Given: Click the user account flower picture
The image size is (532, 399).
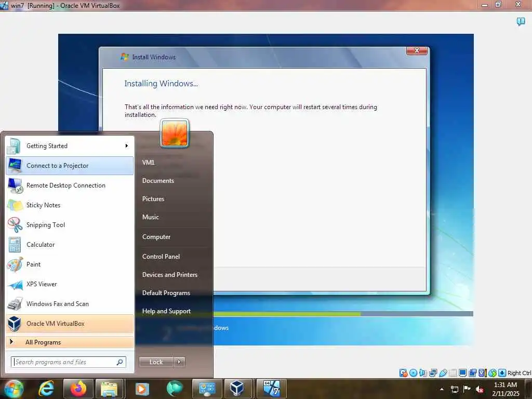Looking at the screenshot, I should click(x=175, y=134).
